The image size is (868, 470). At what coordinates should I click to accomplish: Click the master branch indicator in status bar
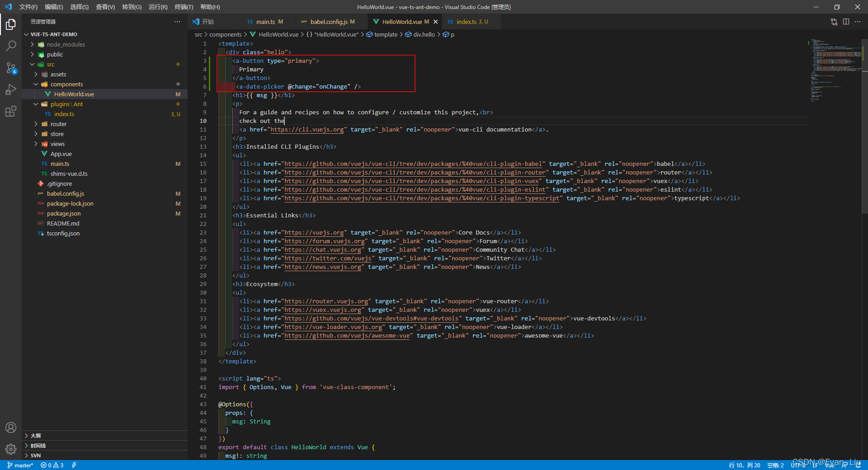point(20,465)
